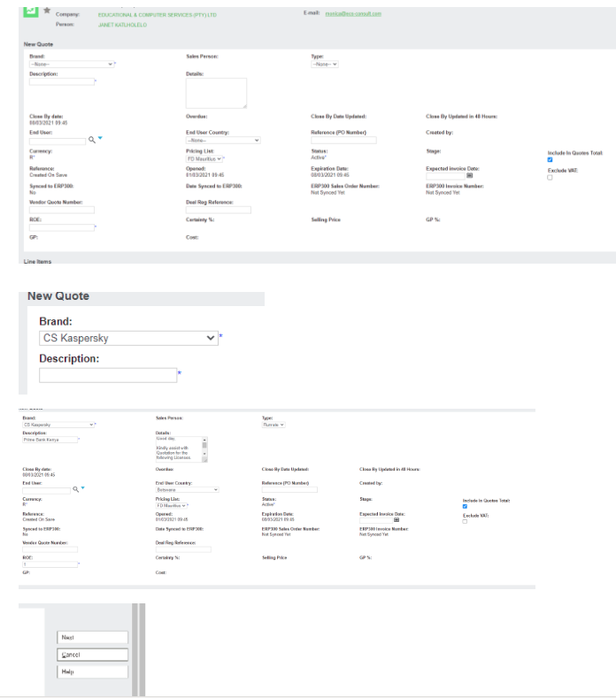Click blue arrow beside End User in Kaspersky form

point(83,488)
